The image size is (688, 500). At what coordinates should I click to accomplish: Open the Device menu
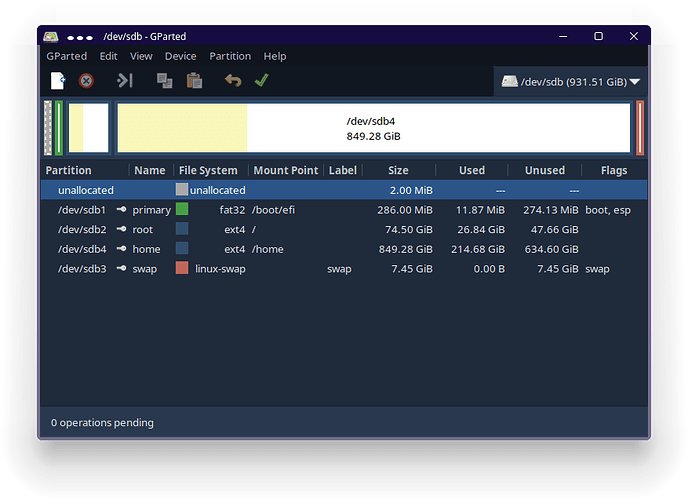pyautogui.click(x=181, y=56)
